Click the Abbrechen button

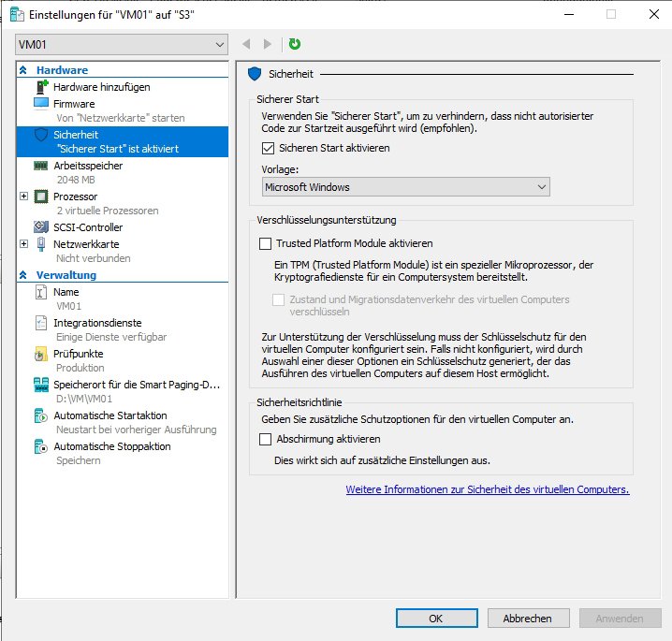point(527,619)
